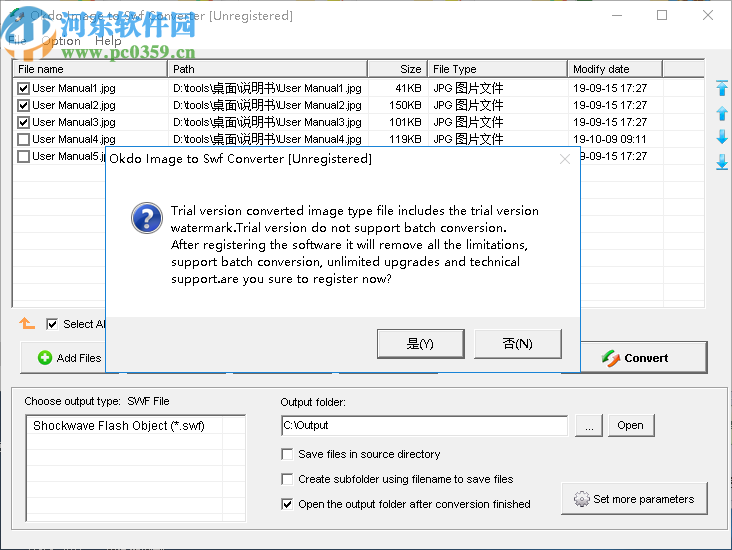Uncheck User Manual1.jpg checkbox
The height and width of the screenshot is (550, 732).
[23, 88]
